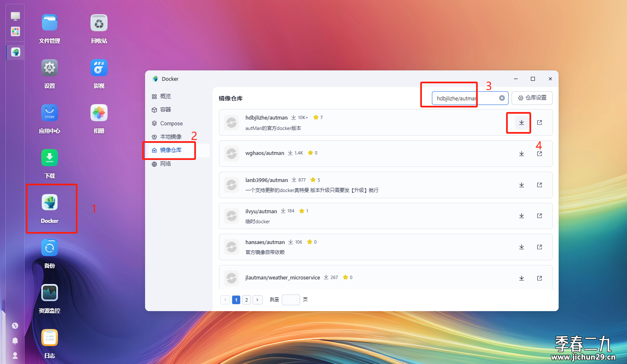Click the 镜像仓库 page heading
This screenshot has width=627, height=364.
click(x=231, y=98)
